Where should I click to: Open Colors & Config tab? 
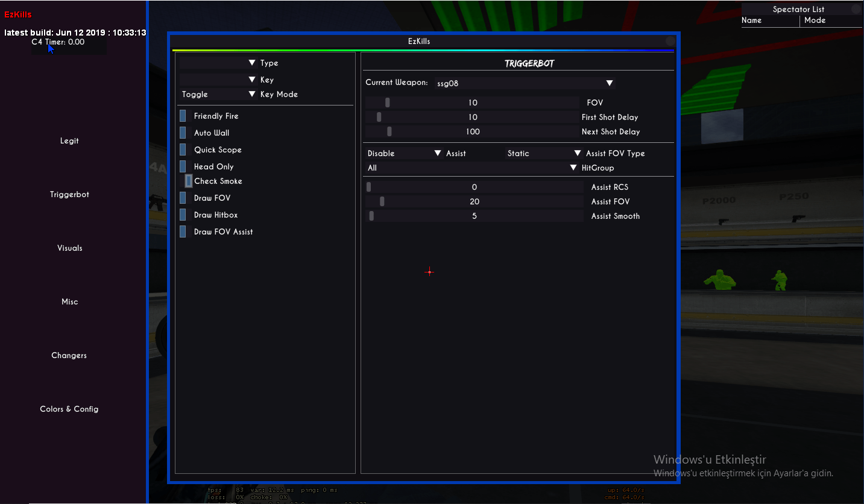click(69, 409)
